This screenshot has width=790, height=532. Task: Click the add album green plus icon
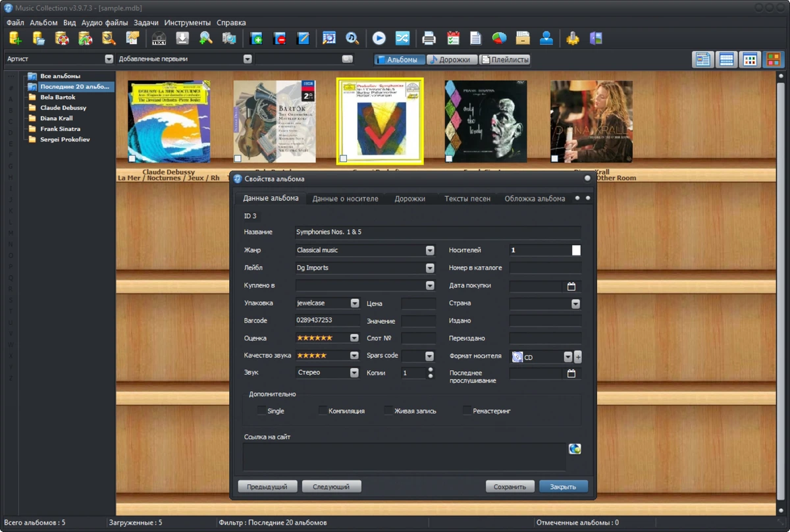(x=256, y=38)
